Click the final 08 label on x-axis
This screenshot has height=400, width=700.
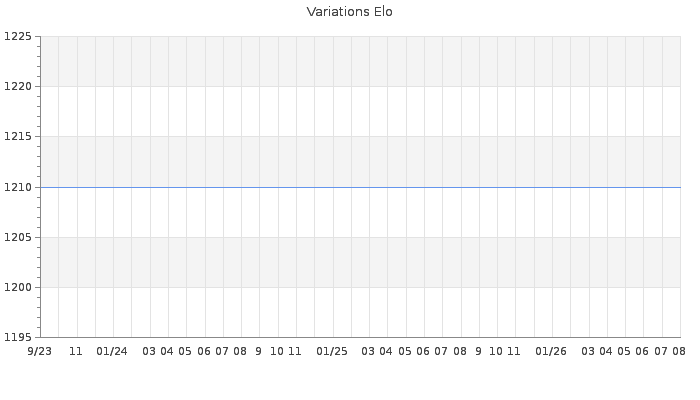click(679, 352)
